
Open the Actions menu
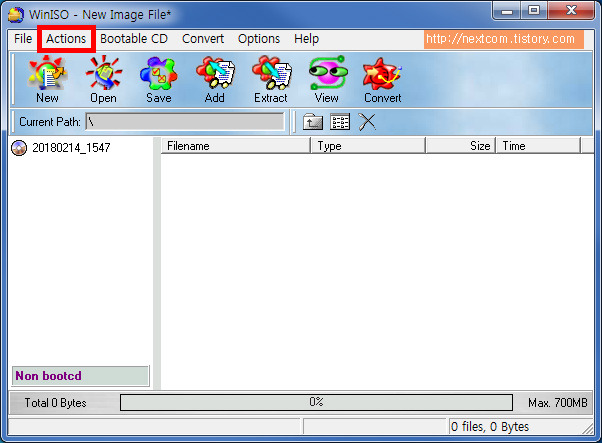(66, 39)
